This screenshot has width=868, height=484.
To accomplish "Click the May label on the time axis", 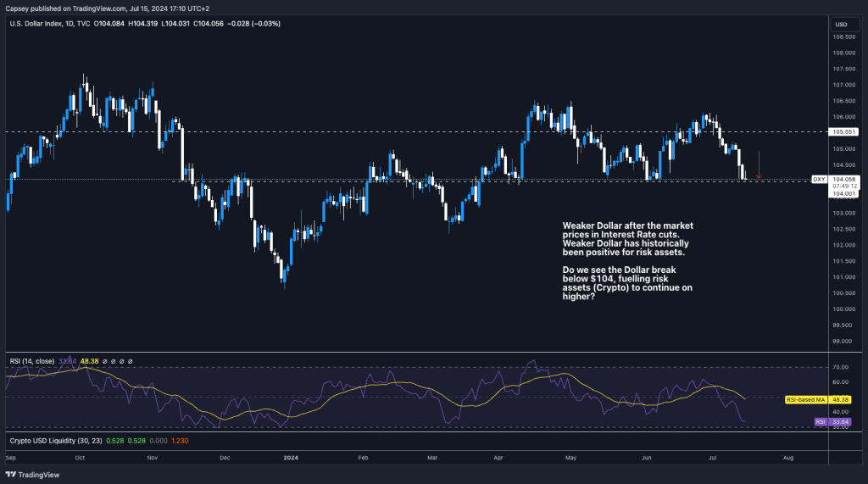I will [570, 458].
